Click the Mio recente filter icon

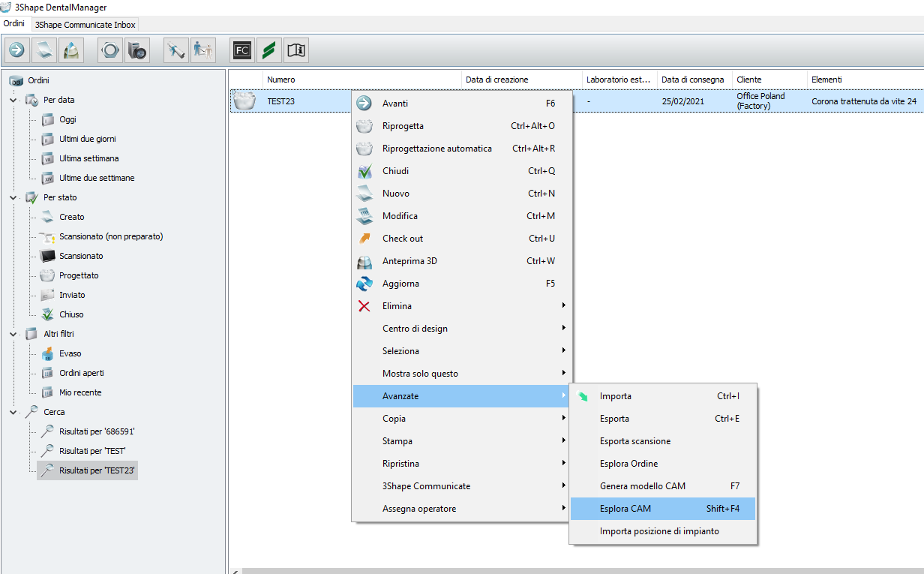(48, 392)
